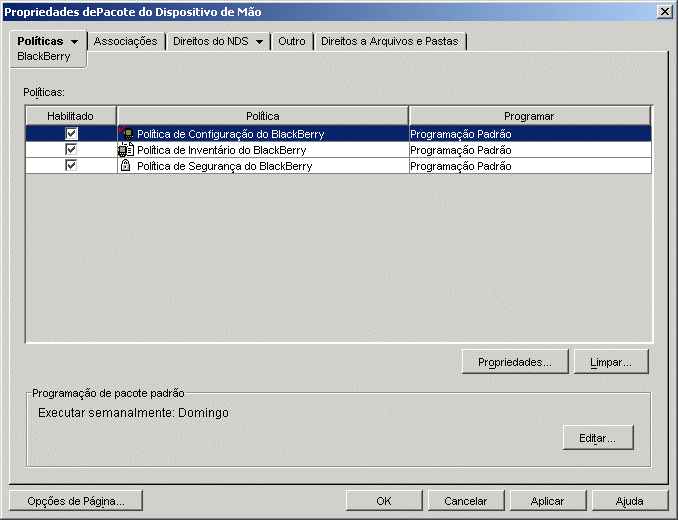Click the Limpar button
The height and width of the screenshot is (520, 678).
click(611, 362)
